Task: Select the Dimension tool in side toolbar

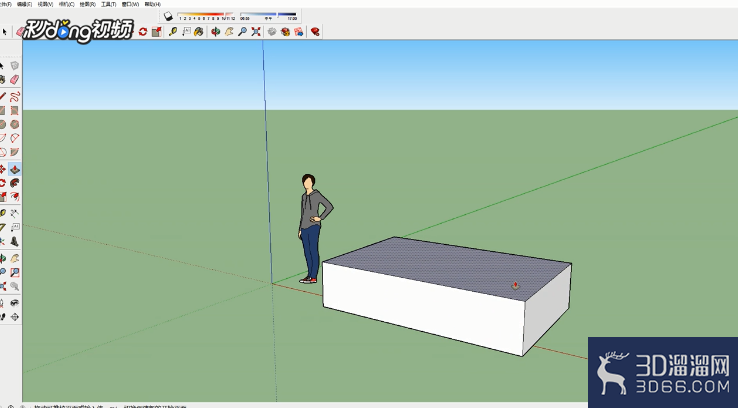Action: (x=15, y=214)
